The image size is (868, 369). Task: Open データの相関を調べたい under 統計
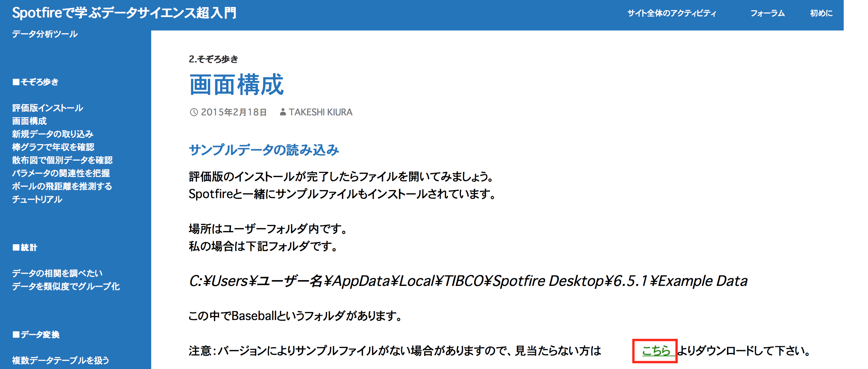[57, 274]
